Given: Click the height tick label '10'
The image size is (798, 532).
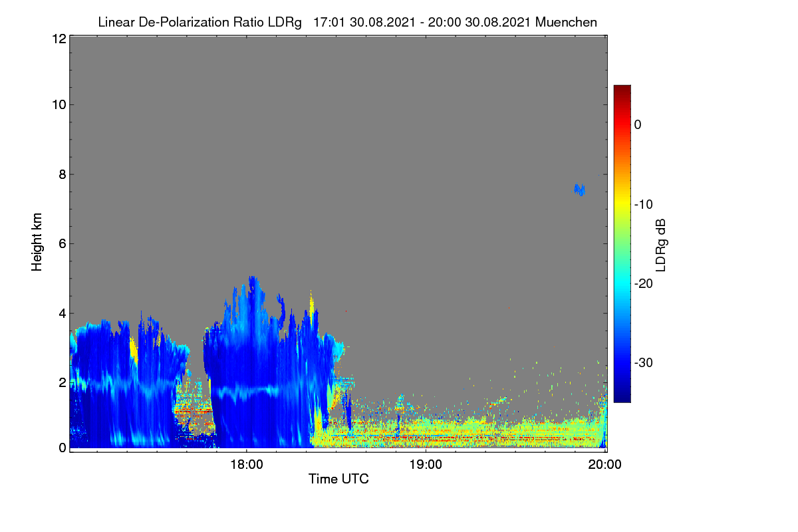Looking at the screenshot, I should click(x=58, y=104).
